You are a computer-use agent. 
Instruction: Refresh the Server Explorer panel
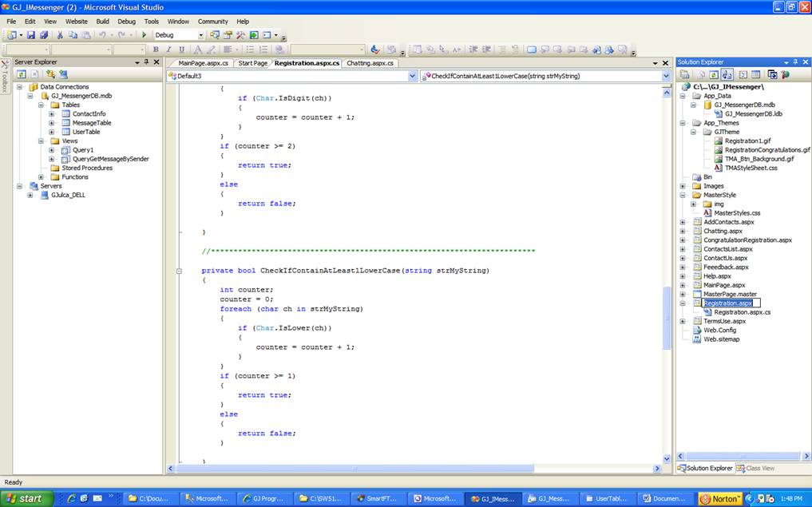click(20, 74)
